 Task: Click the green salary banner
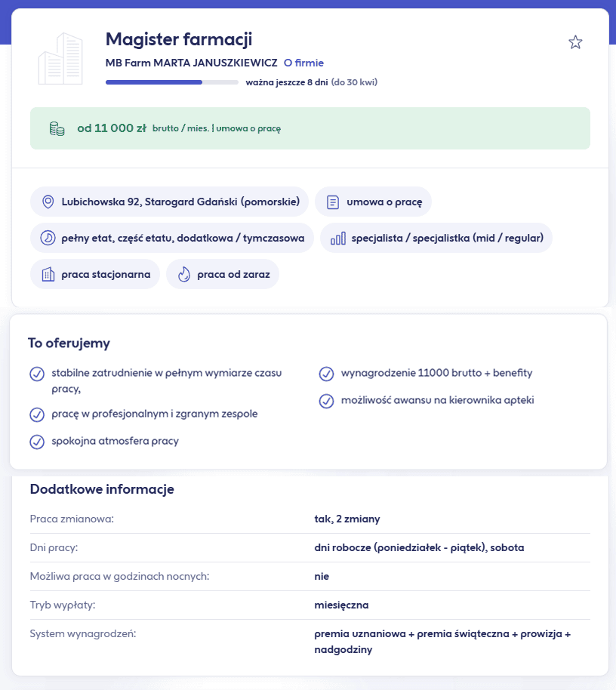tap(310, 128)
